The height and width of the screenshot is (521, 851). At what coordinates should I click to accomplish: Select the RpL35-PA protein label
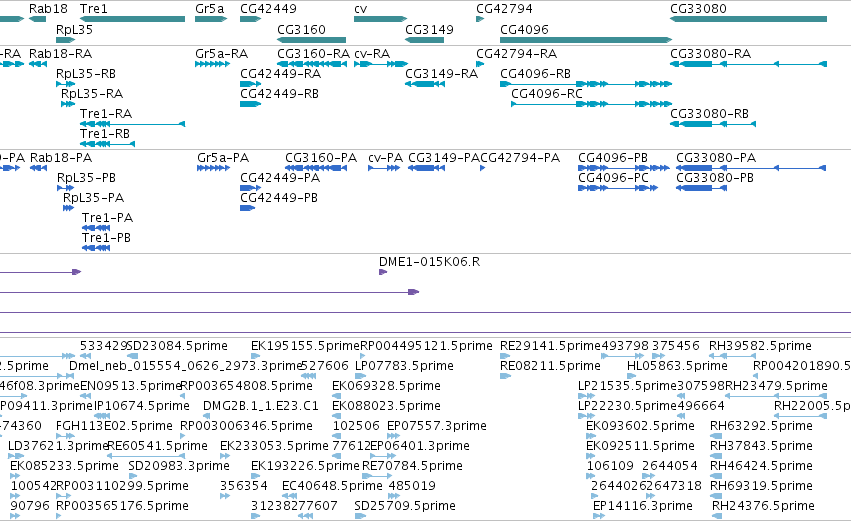[93, 198]
